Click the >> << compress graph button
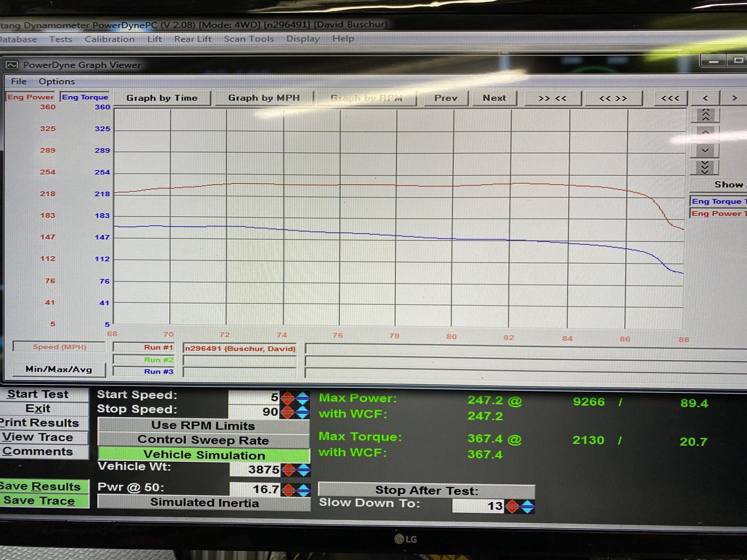 click(552, 98)
